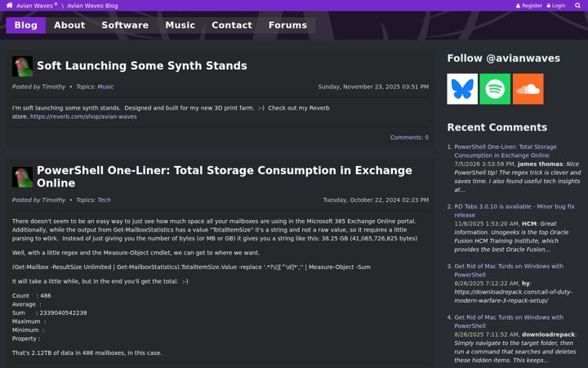
Task: Click Avian Waves Blog breadcrumb link
Action: 92,6
